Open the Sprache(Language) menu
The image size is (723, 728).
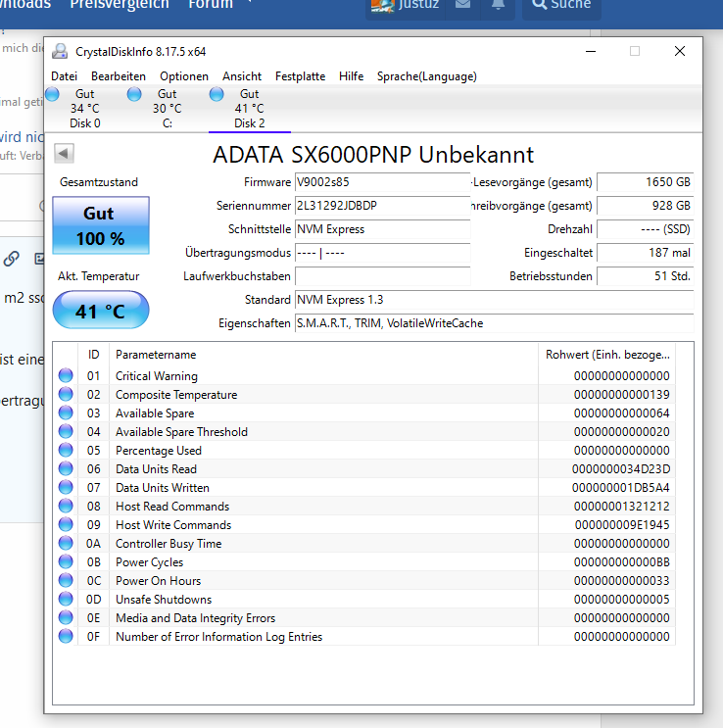427,76
